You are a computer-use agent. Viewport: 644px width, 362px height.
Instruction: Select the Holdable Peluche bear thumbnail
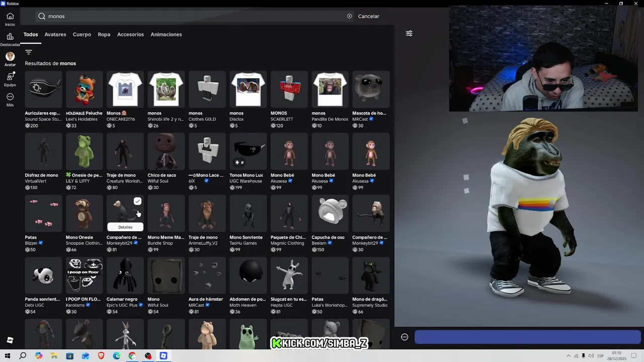85,89
